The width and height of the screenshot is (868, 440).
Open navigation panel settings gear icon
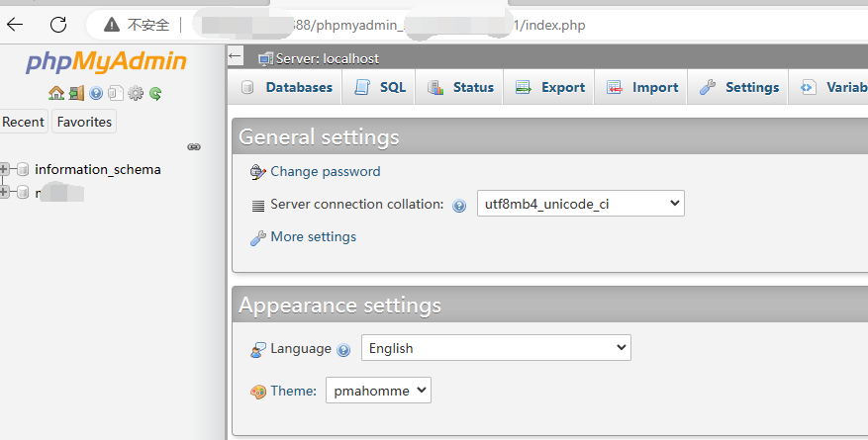point(136,94)
